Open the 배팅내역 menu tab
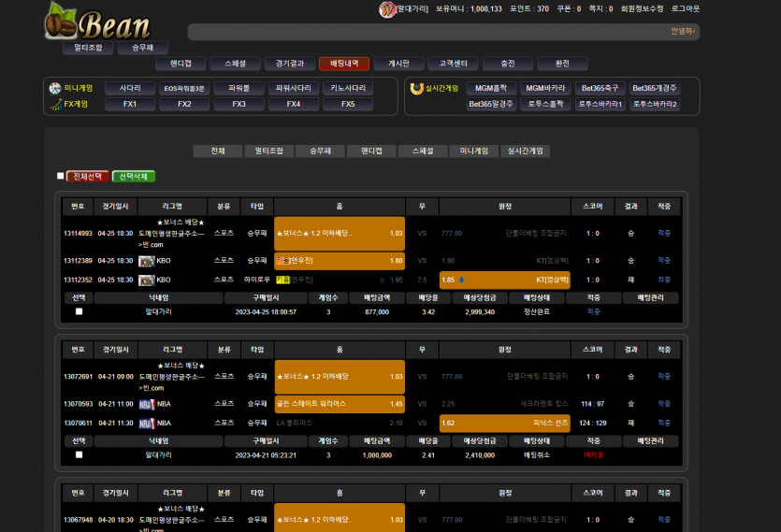This screenshot has width=781, height=532. (343, 64)
